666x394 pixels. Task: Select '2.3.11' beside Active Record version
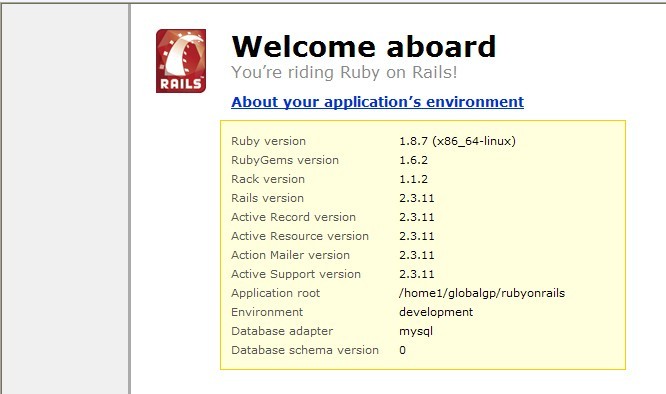pyautogui.click(x=417, y=217)
